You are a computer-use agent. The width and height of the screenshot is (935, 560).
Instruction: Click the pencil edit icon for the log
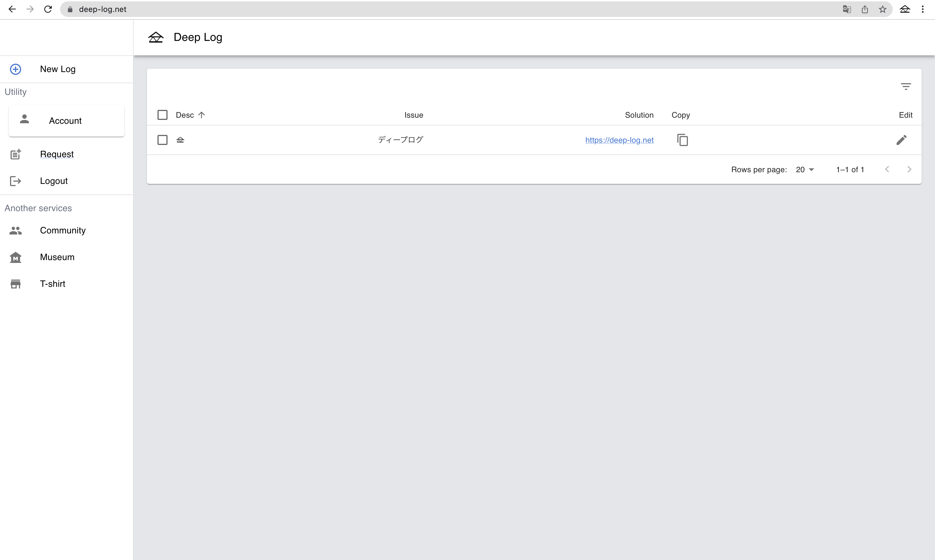point(901,140)
